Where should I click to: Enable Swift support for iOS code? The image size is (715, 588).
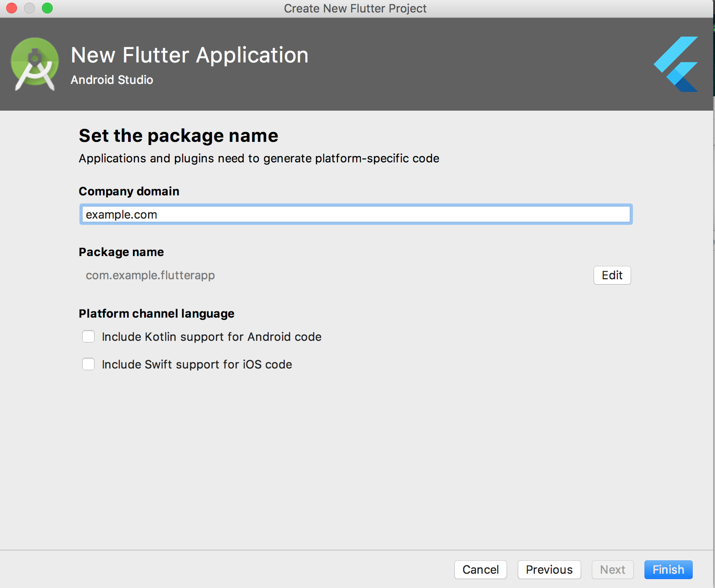click(x=88, y=364)
